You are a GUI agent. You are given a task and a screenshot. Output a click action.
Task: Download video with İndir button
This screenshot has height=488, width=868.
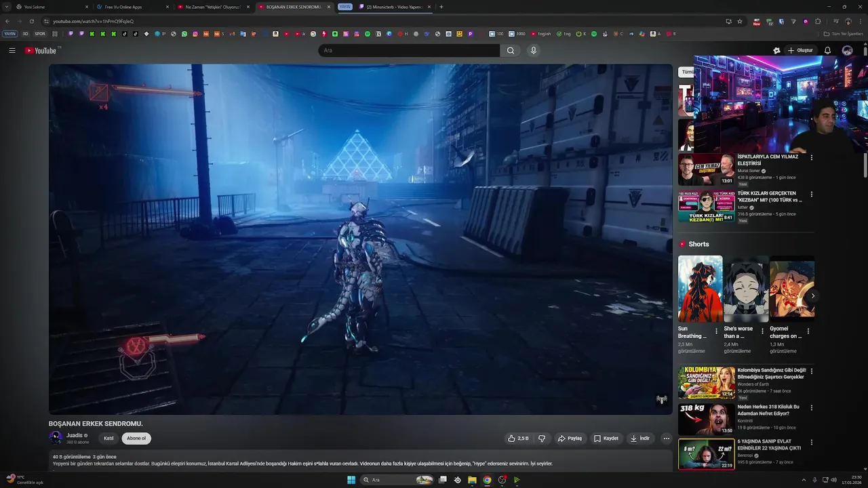(x=640, y=439)
